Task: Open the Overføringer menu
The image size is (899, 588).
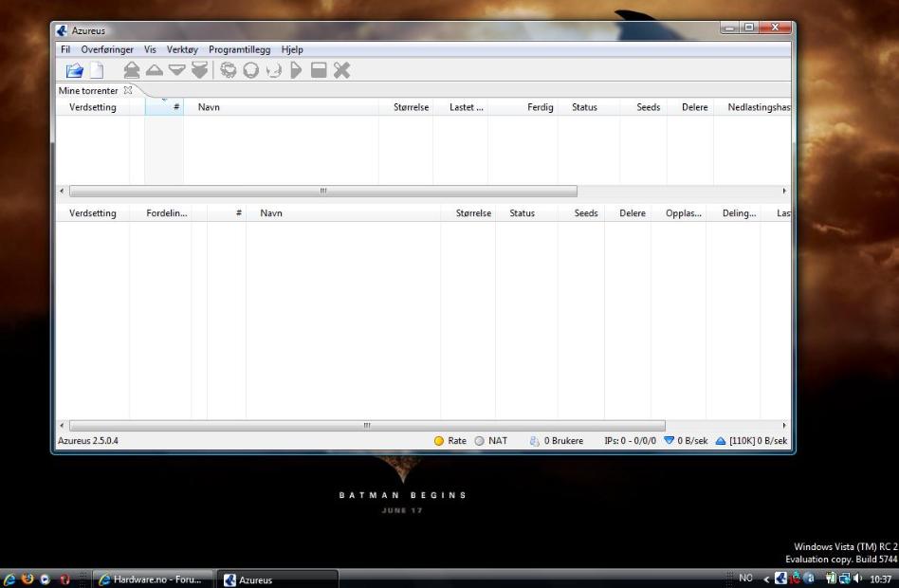Action: [107, 49]
